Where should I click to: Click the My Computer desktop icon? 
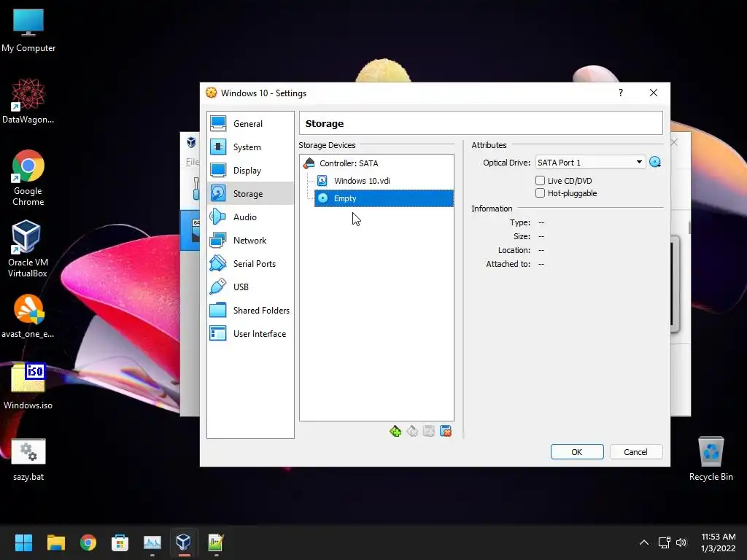point(28,30)
